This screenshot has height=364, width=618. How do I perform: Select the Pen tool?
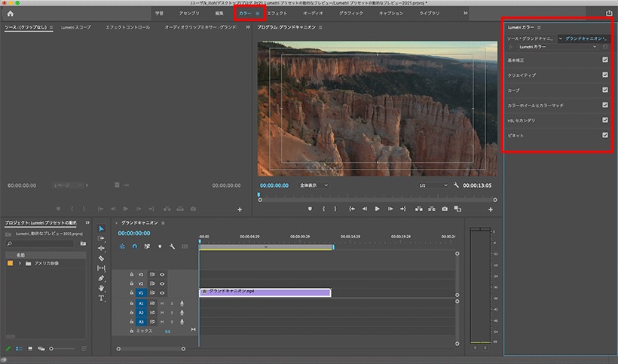coord(101,278)
